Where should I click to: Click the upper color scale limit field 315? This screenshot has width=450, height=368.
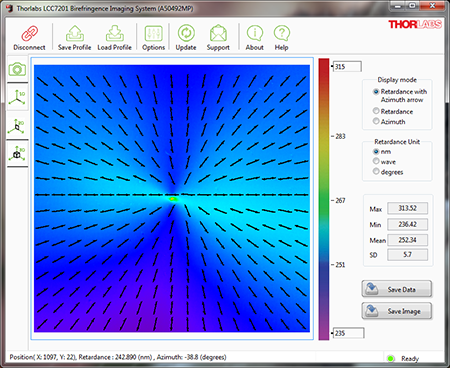pyautogui.click(x=347, y=66)
